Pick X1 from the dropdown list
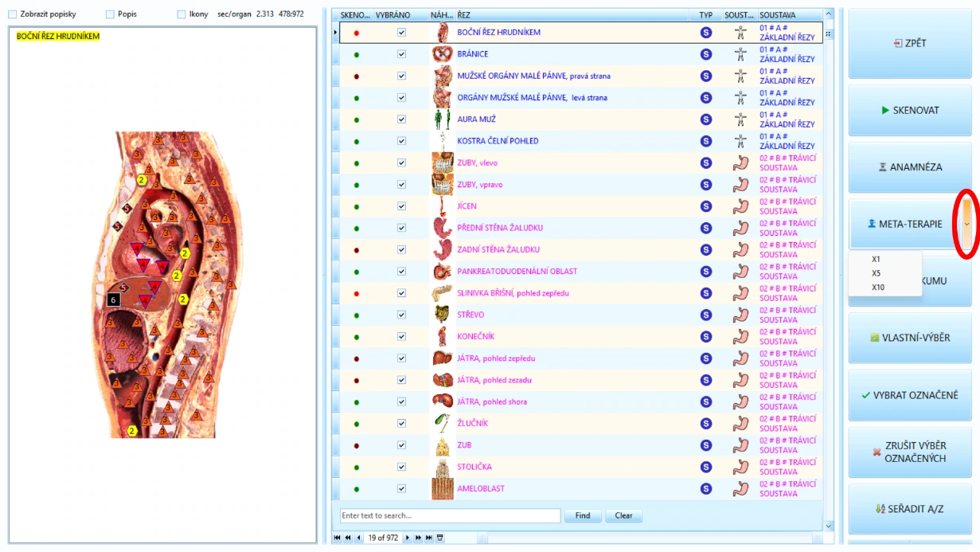Viewport: 980px width, 552px height. (877, 259)
